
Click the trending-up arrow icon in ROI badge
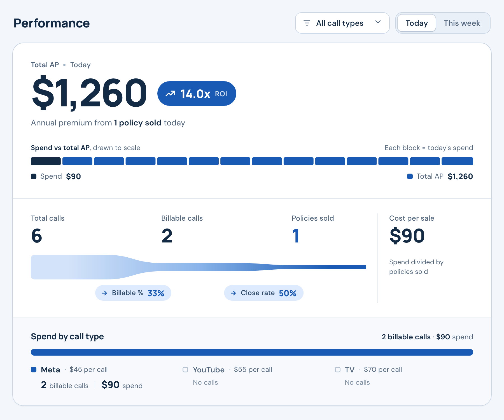(x=170, y=94)
